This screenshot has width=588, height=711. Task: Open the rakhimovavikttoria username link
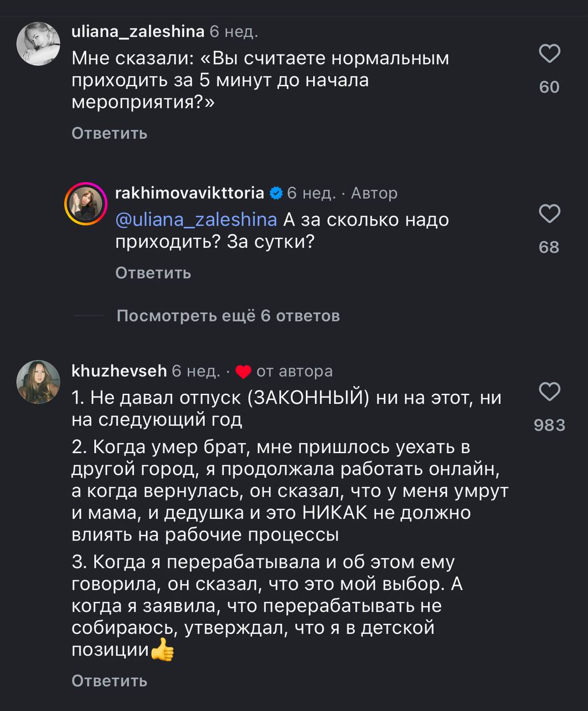point(189,193)
